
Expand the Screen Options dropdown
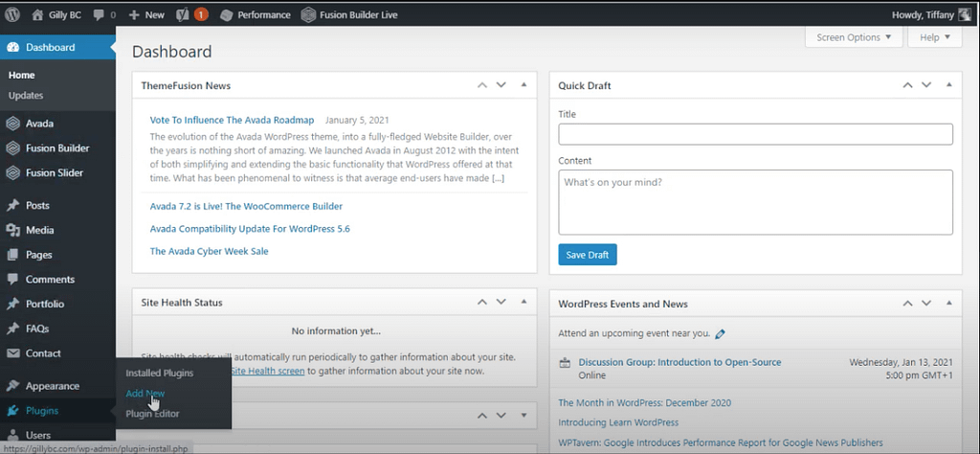pos(854,37)
